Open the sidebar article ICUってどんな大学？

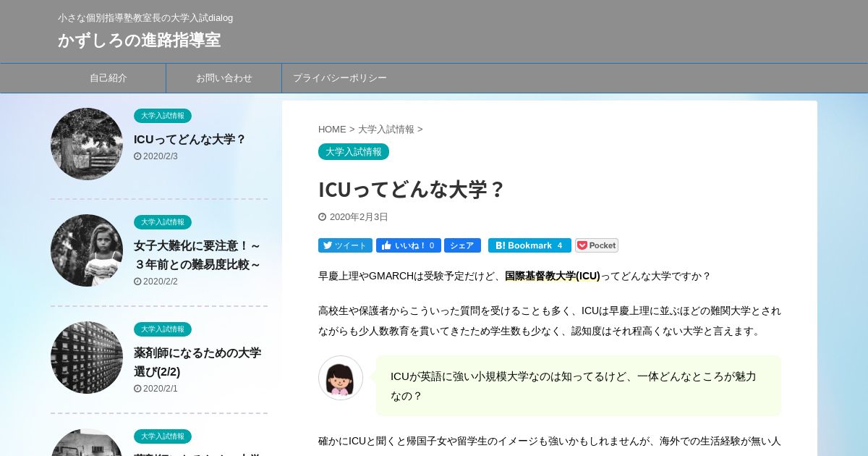[x=190, y=139]
